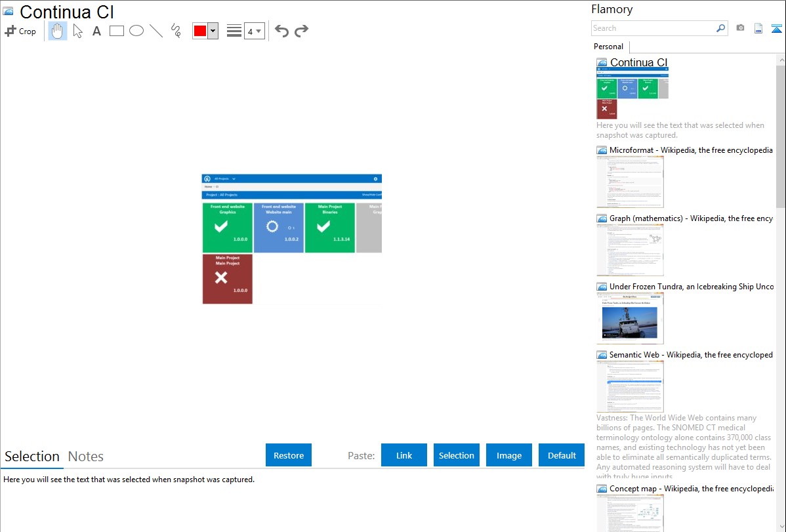Image resolution: width=786 pixels, height=532 pixels.
Task: Select the Concept map snapshot title
Action: coord(692,488)
